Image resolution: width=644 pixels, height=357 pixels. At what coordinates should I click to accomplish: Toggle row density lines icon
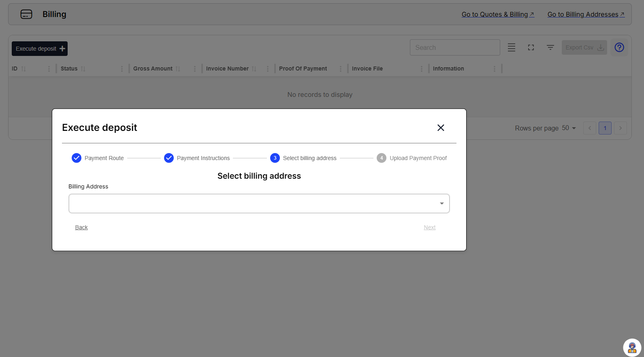pos(512,47)
